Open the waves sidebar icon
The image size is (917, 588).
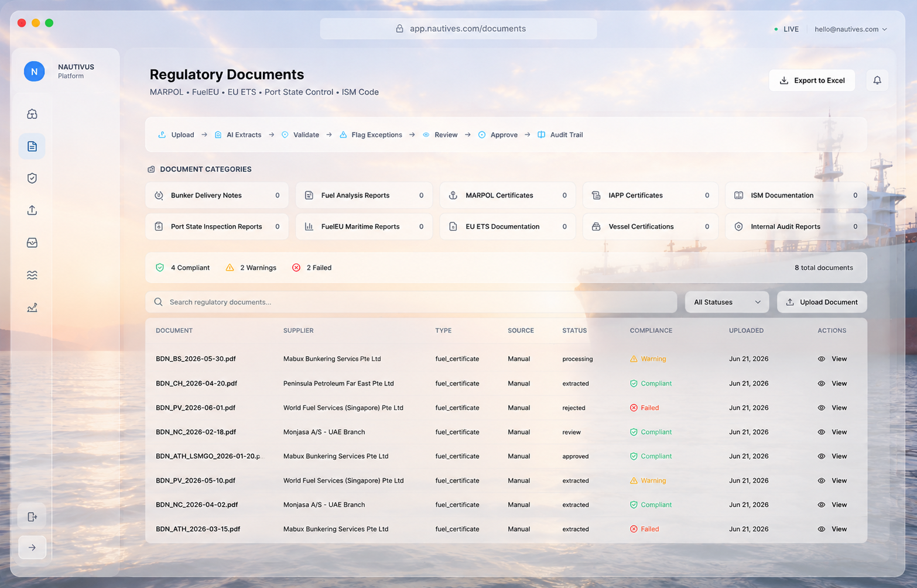click(x=32, y=275)
